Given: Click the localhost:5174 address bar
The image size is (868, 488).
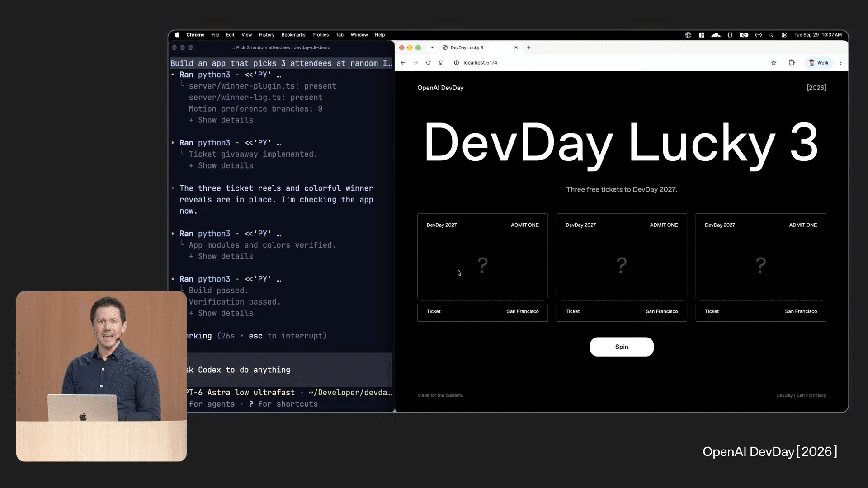Looking at the screenshot, I should (610, 63).
